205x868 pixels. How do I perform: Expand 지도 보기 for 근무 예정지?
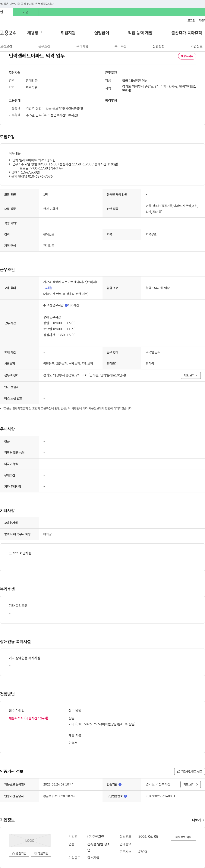coord(191,375)
